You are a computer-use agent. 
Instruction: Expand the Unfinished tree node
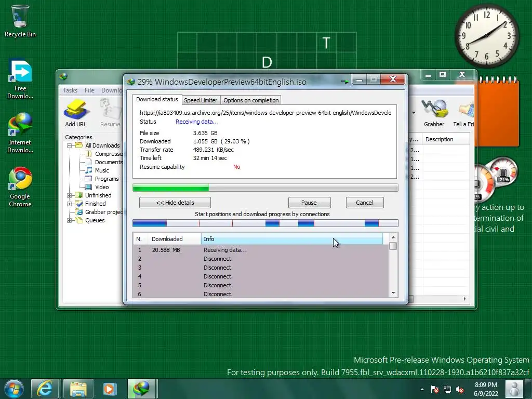[69, 195]
